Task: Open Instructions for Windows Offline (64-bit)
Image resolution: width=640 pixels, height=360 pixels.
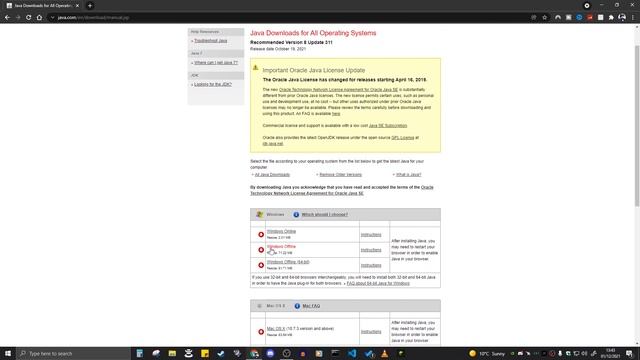Action: coord(371,265)
